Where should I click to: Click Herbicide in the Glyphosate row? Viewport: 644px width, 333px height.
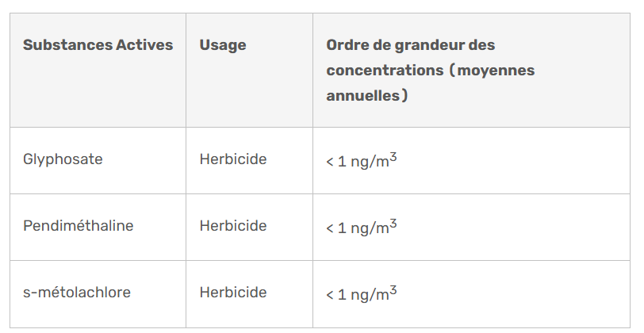(x=233, y=159)
